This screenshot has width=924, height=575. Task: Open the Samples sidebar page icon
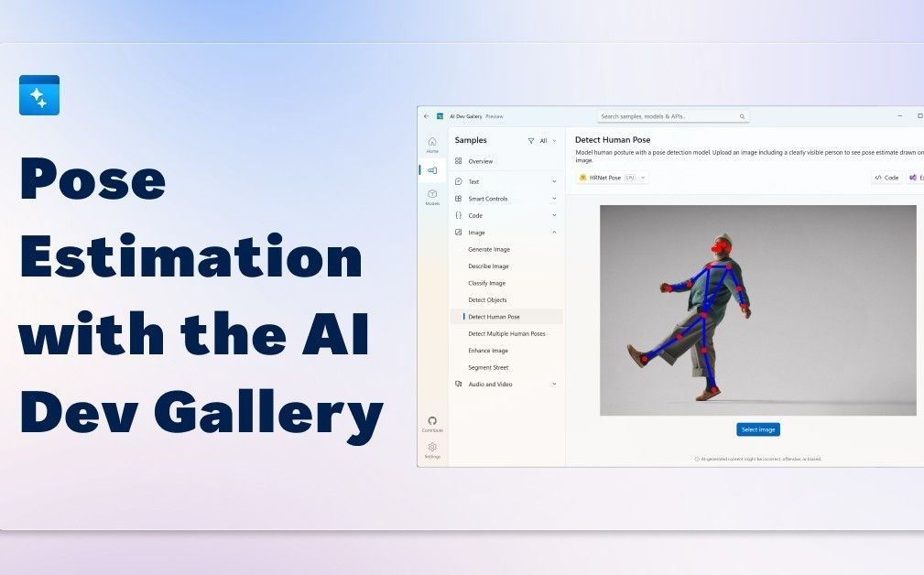(x=432, y=170)
